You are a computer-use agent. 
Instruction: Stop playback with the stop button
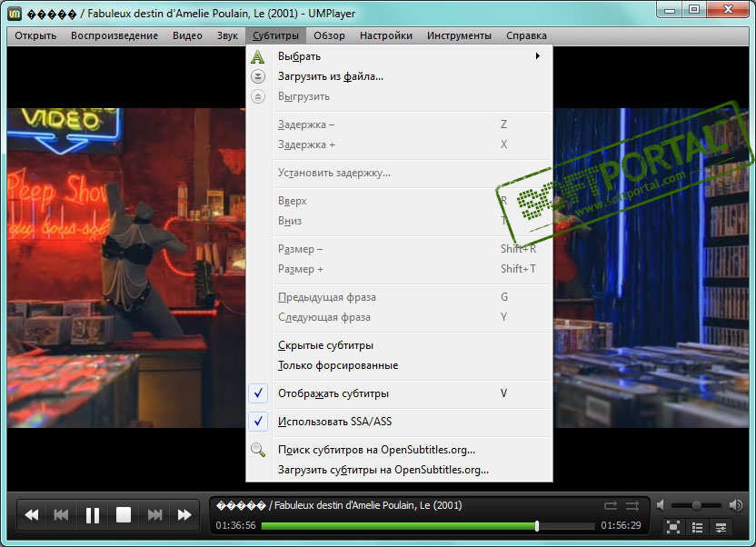(x=124, y=515)
